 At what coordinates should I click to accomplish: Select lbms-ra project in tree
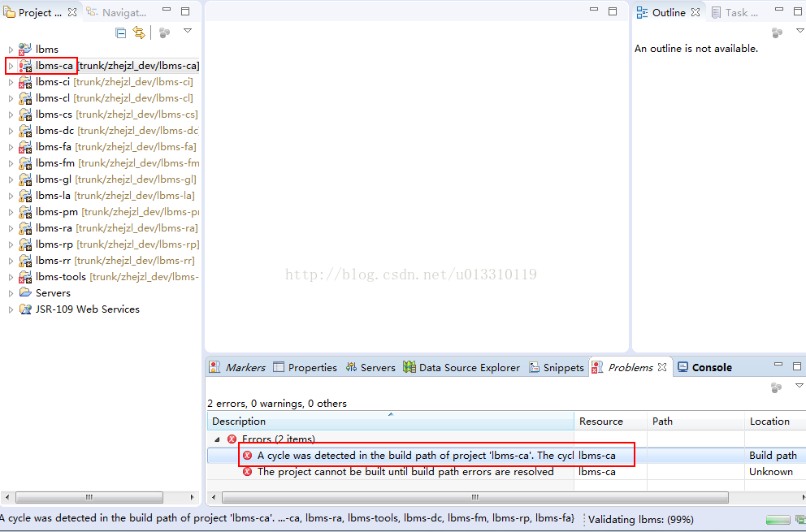[117, 228]
